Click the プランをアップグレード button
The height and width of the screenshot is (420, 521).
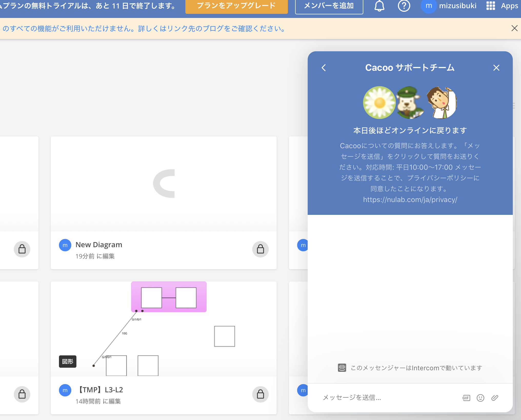click(236, 6)
